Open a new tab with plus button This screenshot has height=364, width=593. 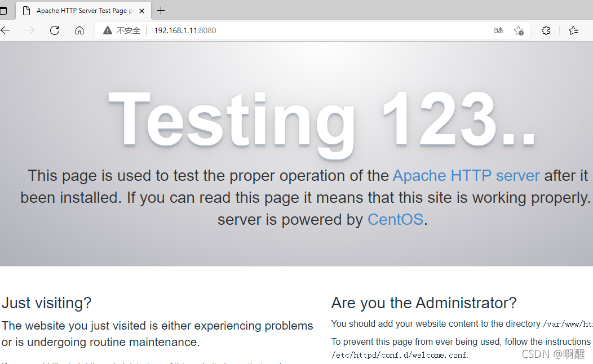tap(161, 11)
